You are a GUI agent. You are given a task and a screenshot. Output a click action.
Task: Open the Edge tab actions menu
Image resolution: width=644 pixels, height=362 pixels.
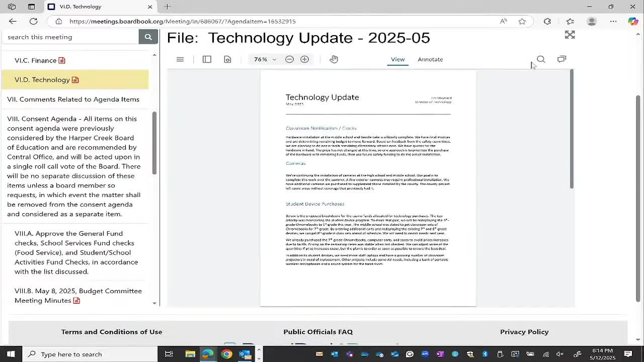(32, 7)
